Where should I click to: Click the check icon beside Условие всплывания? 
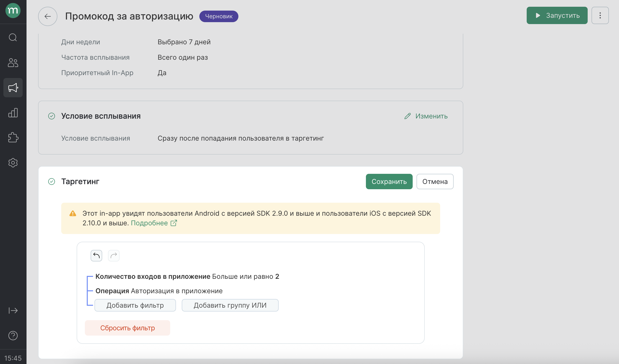click(x=52, y=116)
